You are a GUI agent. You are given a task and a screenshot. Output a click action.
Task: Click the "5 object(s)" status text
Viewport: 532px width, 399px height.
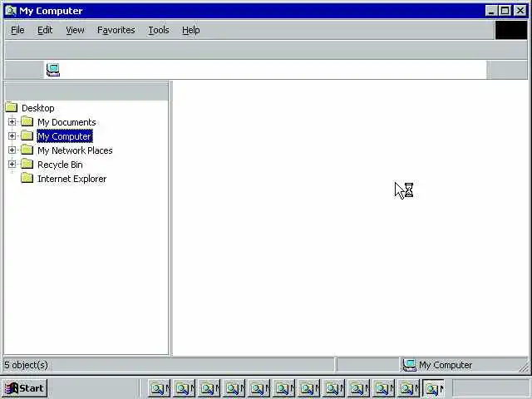pos(26,365)
